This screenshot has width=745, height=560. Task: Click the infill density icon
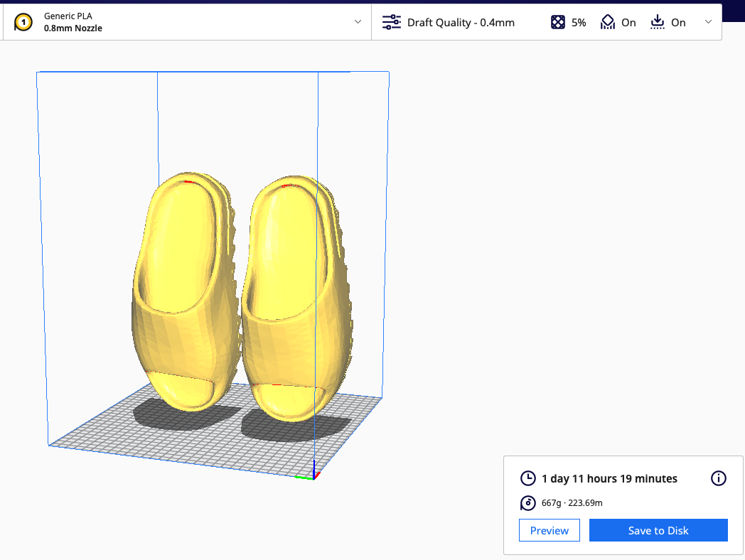[558, 22]
